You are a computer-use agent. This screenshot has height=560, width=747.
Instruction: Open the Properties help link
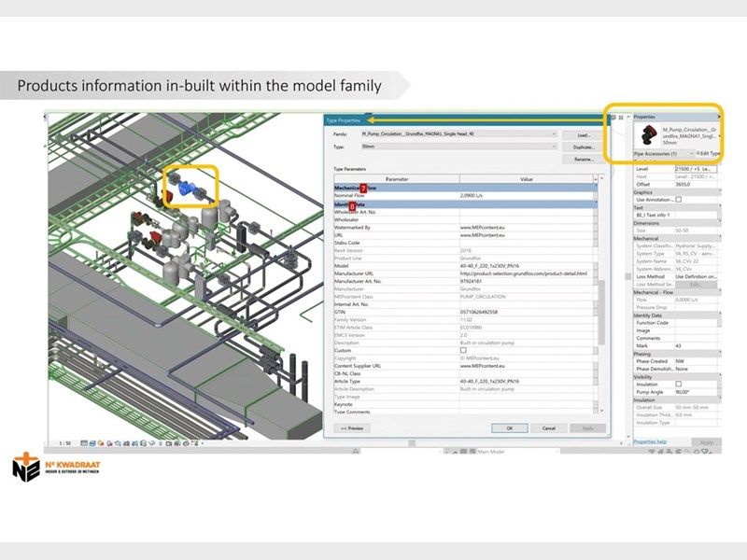click(650, 441)
